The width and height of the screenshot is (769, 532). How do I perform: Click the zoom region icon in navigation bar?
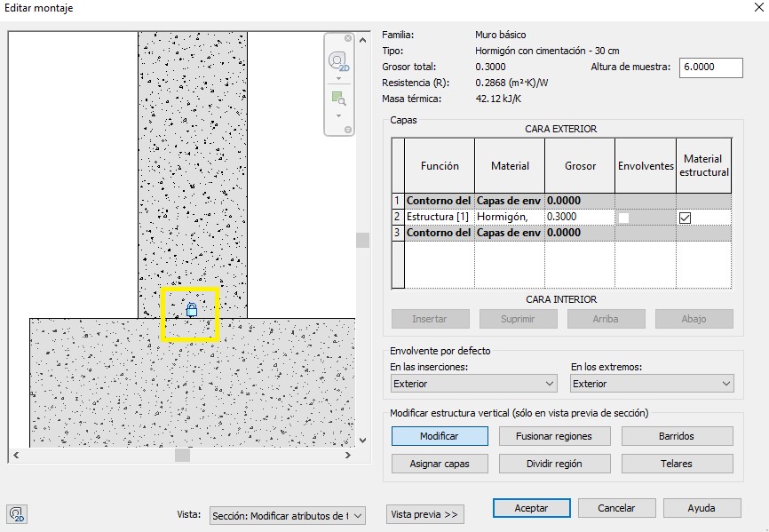338,98
